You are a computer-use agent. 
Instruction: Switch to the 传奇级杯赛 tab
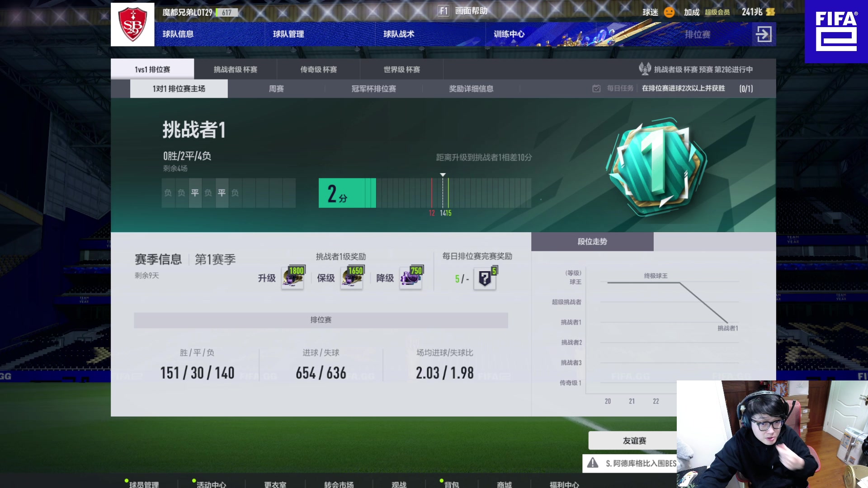319,69
